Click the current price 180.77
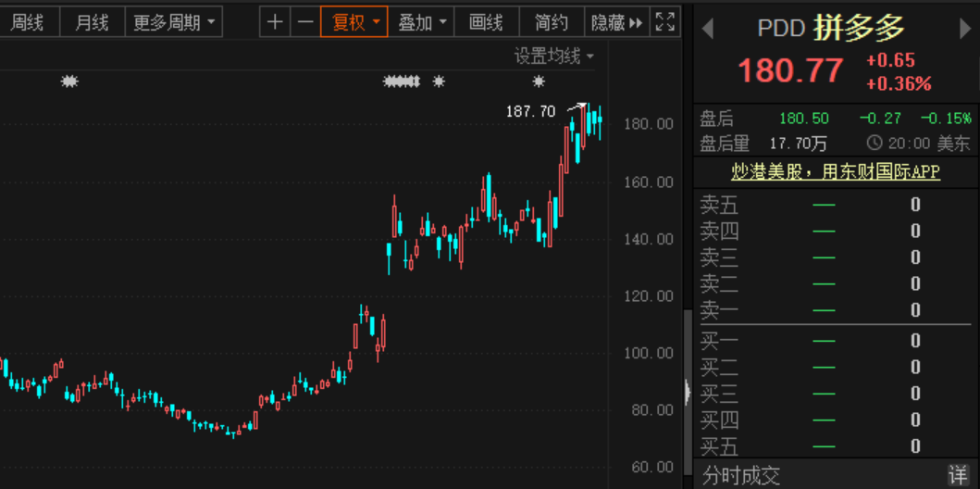Image resolution: width=980 pixels, height=489 pixels. [790, 70]
